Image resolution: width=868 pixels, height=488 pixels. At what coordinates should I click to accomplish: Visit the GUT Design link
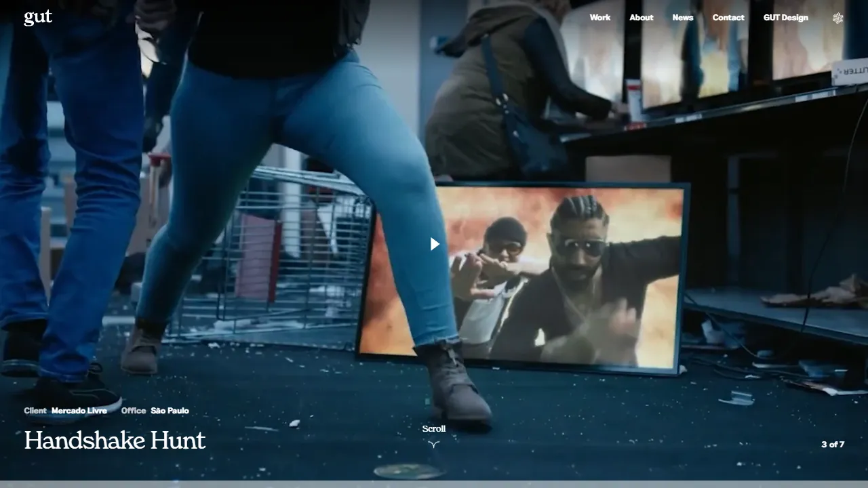pos(785,18)
